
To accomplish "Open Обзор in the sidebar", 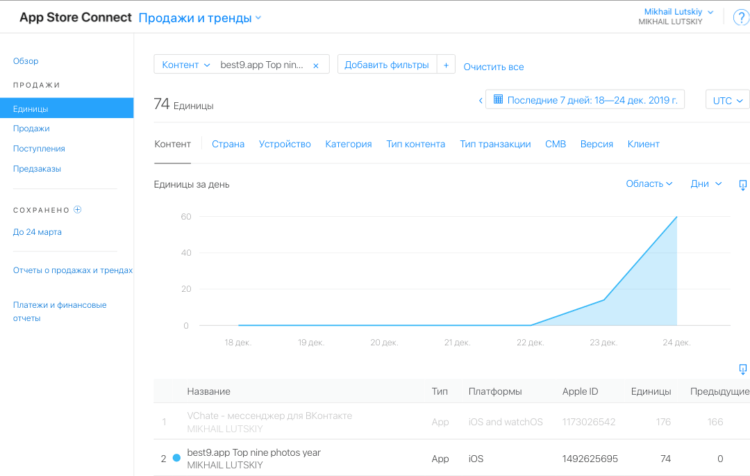I will click(x=26, y=61).
